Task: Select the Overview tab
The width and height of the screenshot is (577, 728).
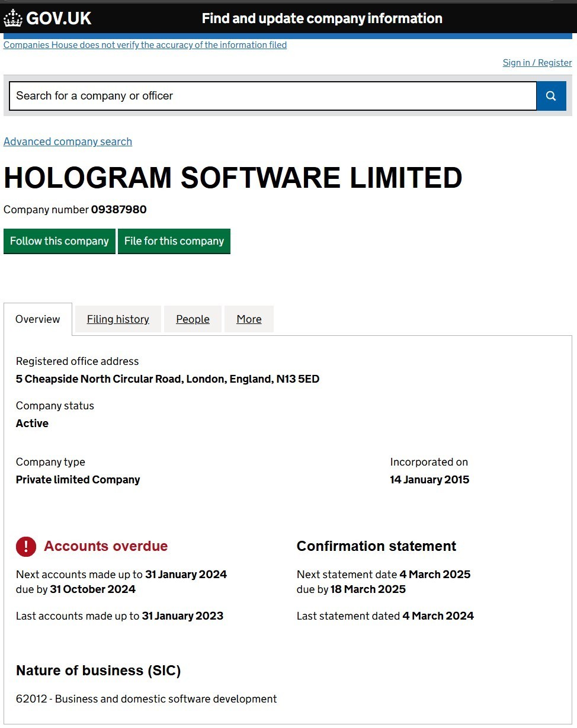Action: 38,319
